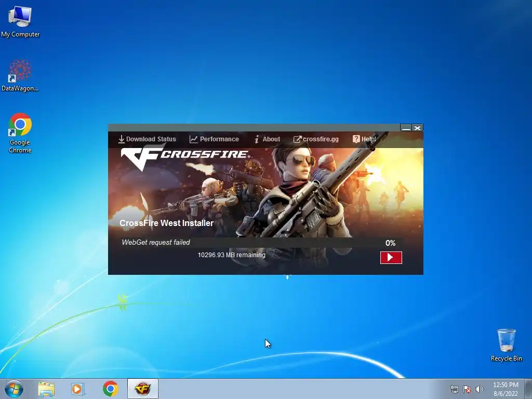The height and width of the screenshot is (399, 532).
Task: Click the CrossFire taskbar button
Action: pyautogui.click(x=142, y=389)
